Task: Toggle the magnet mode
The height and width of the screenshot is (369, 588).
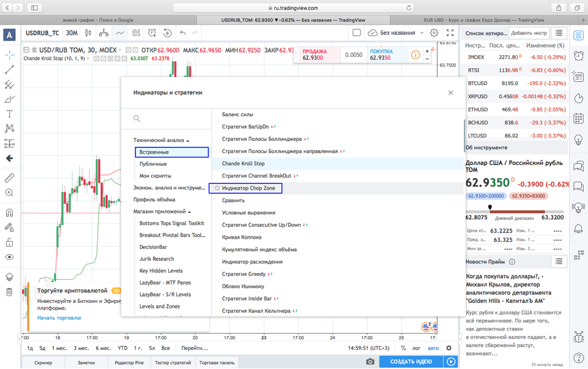Action: click(9, 212)
